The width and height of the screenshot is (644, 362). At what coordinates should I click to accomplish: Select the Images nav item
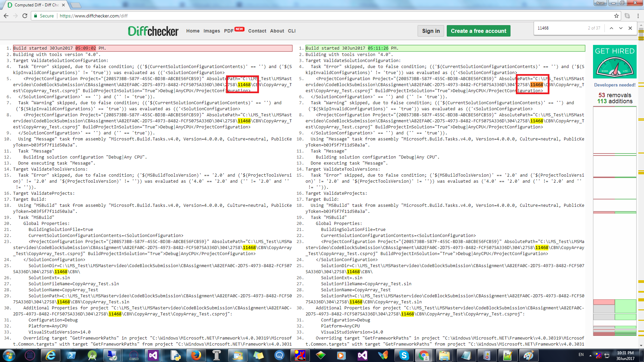click(x=212, y=31)
